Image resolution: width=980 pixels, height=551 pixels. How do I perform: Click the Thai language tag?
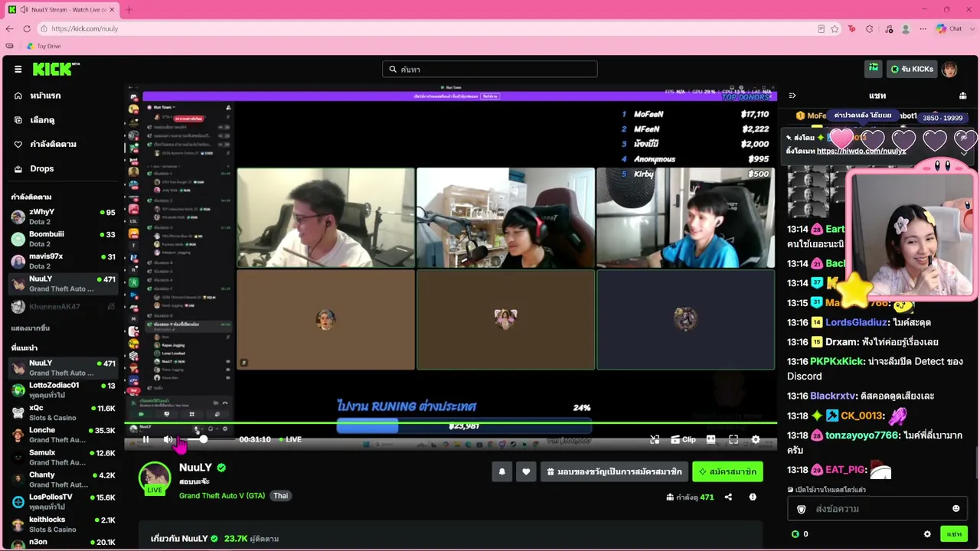[281, 496]
